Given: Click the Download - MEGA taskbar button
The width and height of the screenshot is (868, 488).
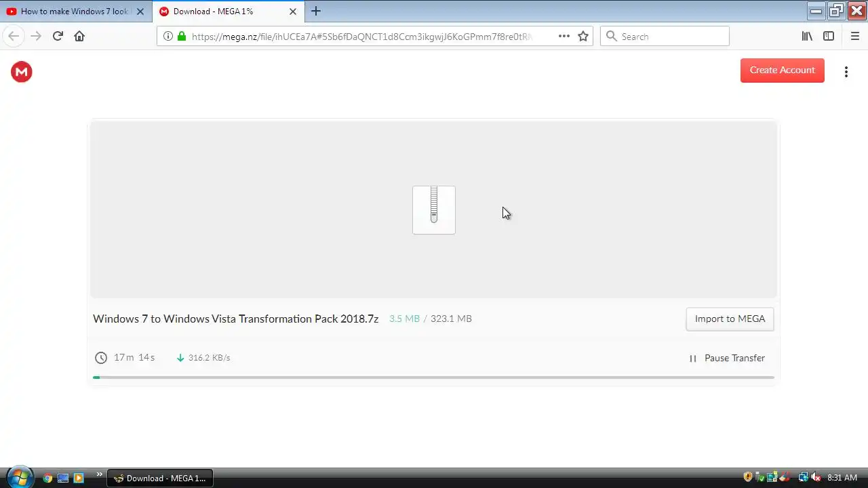Looking at the screenshot, I should 160,478.
